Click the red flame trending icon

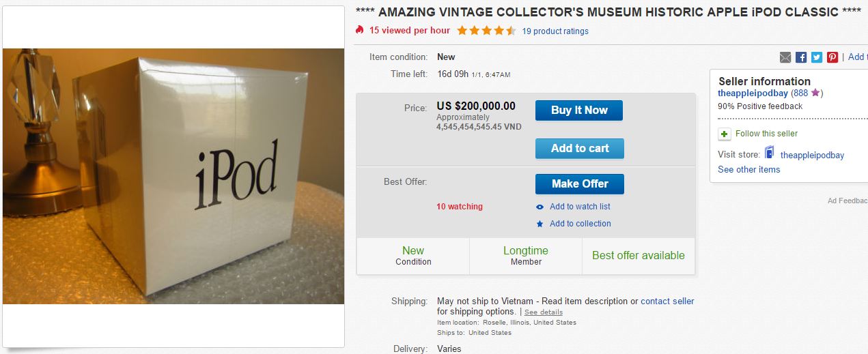click(x=360, y=30)
